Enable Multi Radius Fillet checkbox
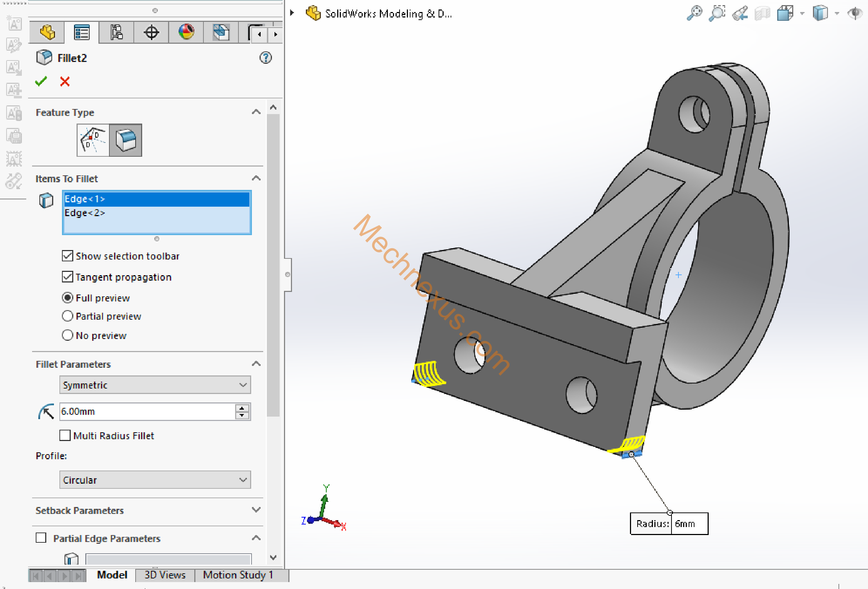The image size is (868, 589). point(65,435)
